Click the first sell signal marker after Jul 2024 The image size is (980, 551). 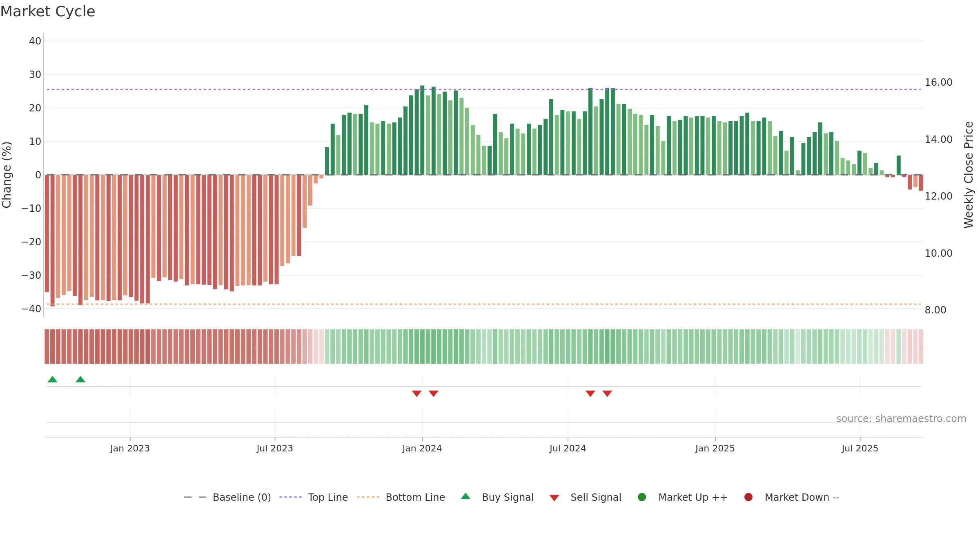(590, 393)
